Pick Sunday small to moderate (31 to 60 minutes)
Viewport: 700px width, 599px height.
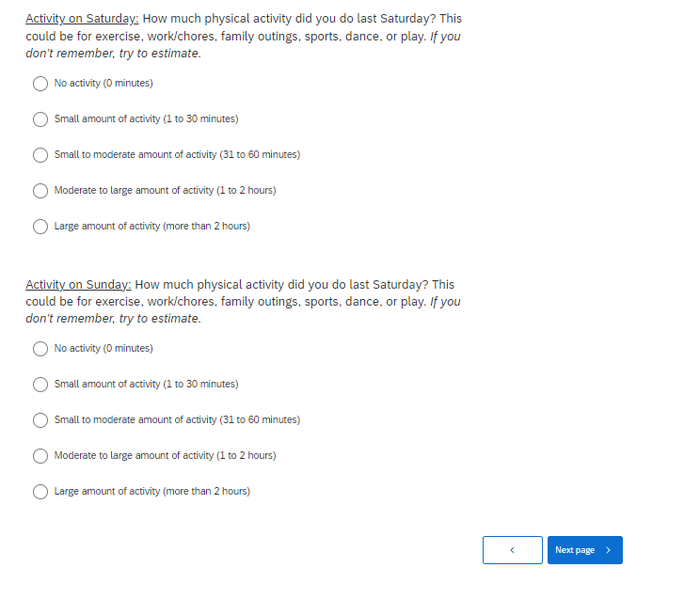pyautogui.click(x=40, y=420)
